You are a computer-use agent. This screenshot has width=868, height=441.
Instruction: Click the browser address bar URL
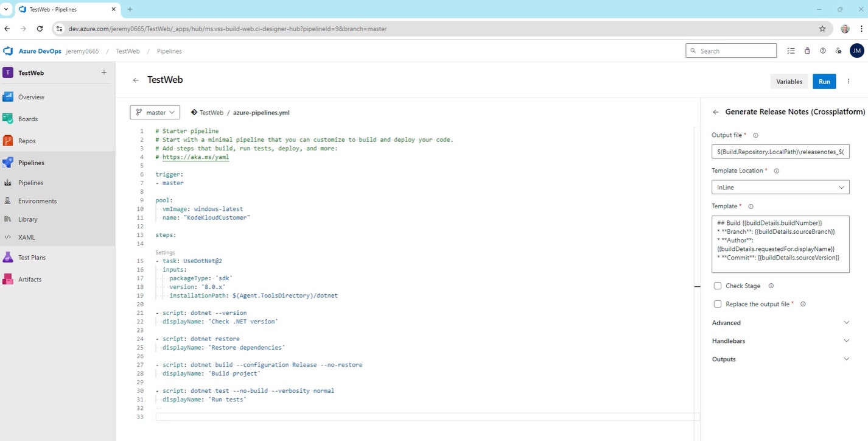click(x=227, y=29)
